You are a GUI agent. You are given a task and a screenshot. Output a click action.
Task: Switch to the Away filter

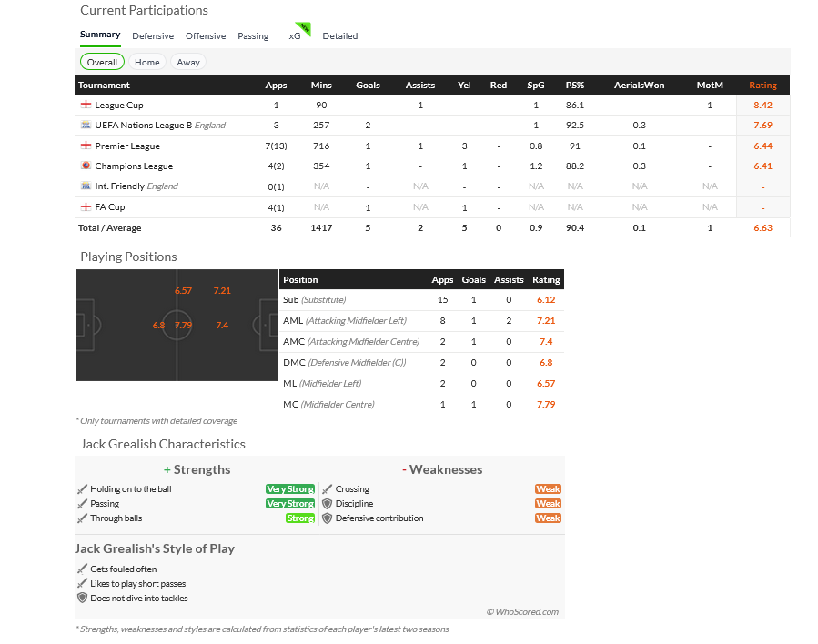click(x=188, y=62)
